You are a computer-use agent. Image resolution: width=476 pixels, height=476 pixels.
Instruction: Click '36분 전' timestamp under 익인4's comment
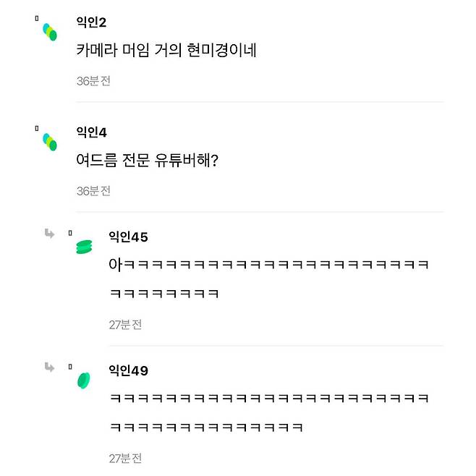pyautogui.click(x=93, y=191)
